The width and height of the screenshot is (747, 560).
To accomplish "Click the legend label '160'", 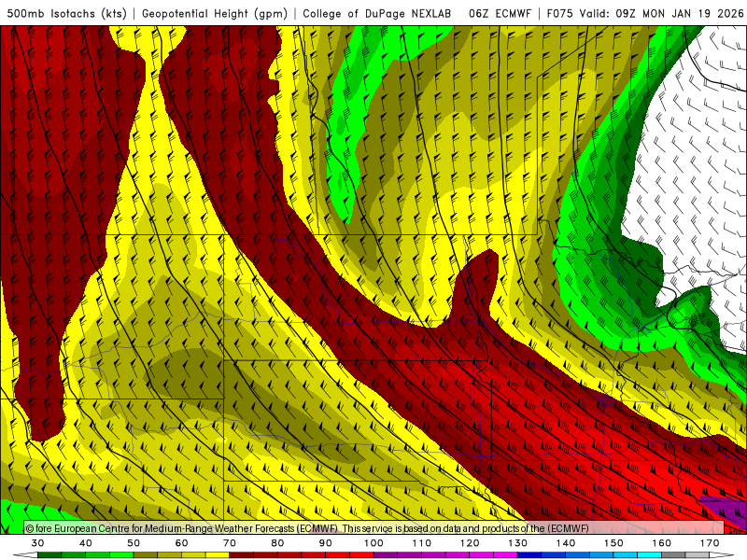I will click(662, 543).
